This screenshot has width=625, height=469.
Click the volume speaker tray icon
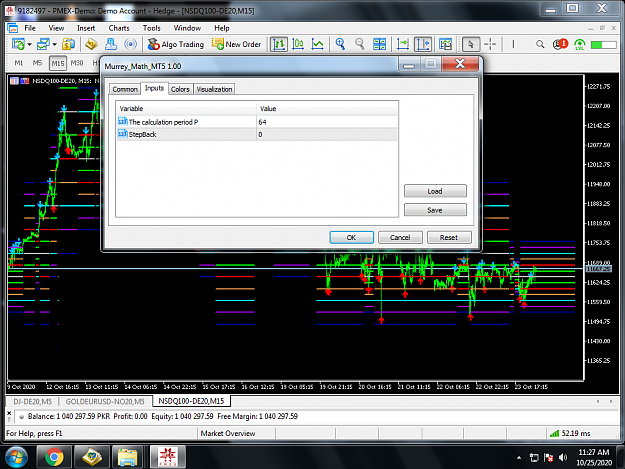pos(563,457)
